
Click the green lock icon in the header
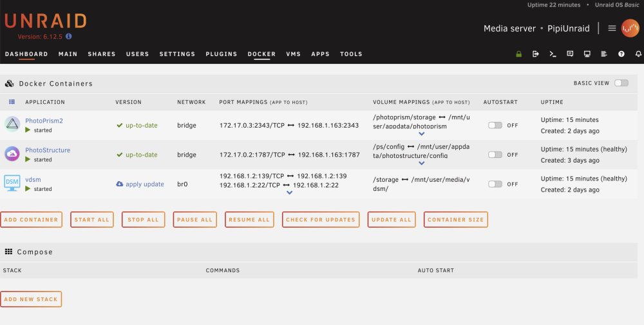tap(518, 54)
